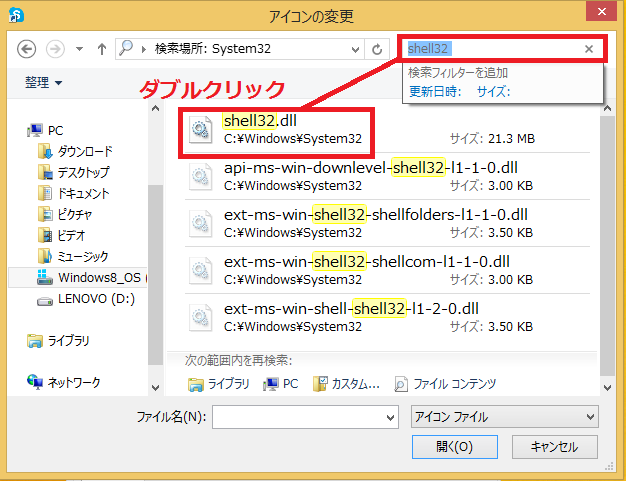Image resolution: width=626 pixels, height=481 pixels.
Task: Open ダウンロード folder in navigation pane
Action: tap(75, 151)
